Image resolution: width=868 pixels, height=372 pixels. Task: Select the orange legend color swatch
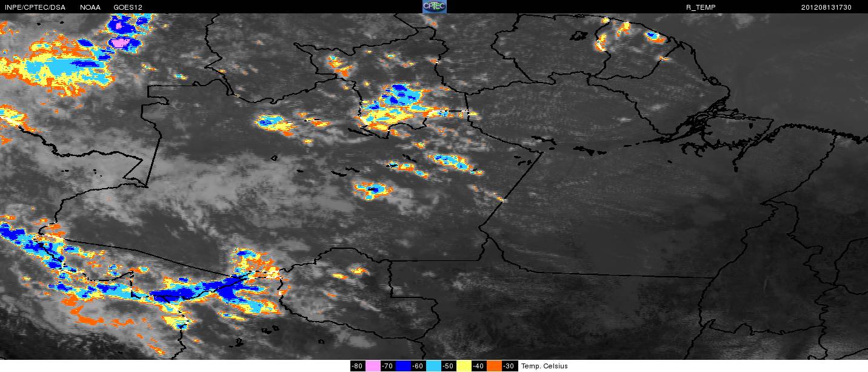[x=494, y=366]
